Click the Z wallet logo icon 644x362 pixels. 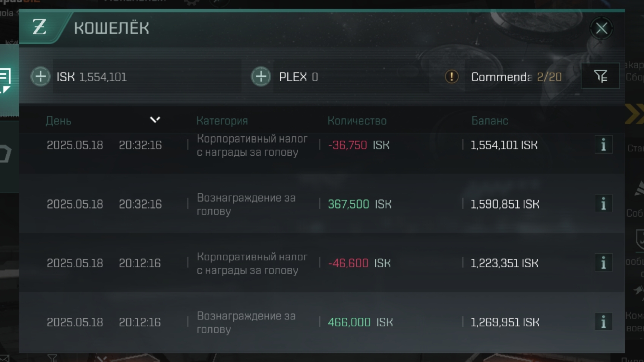pyautogui.click(x=40, y=28)
